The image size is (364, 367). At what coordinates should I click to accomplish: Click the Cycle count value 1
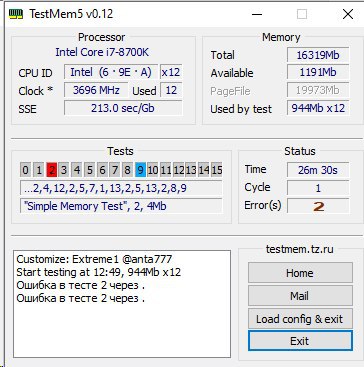click(x=318, y=188)
